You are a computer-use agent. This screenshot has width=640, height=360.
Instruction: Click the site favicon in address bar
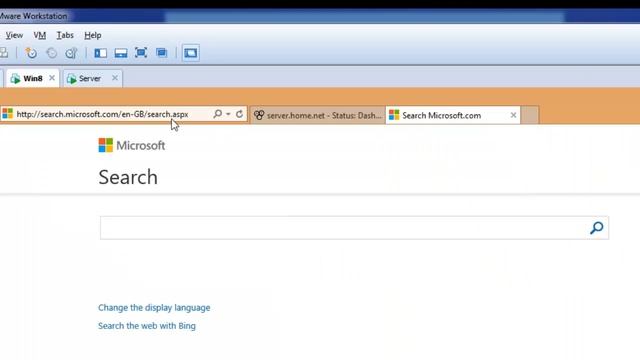pyautogui.click(x=7, y=114)
